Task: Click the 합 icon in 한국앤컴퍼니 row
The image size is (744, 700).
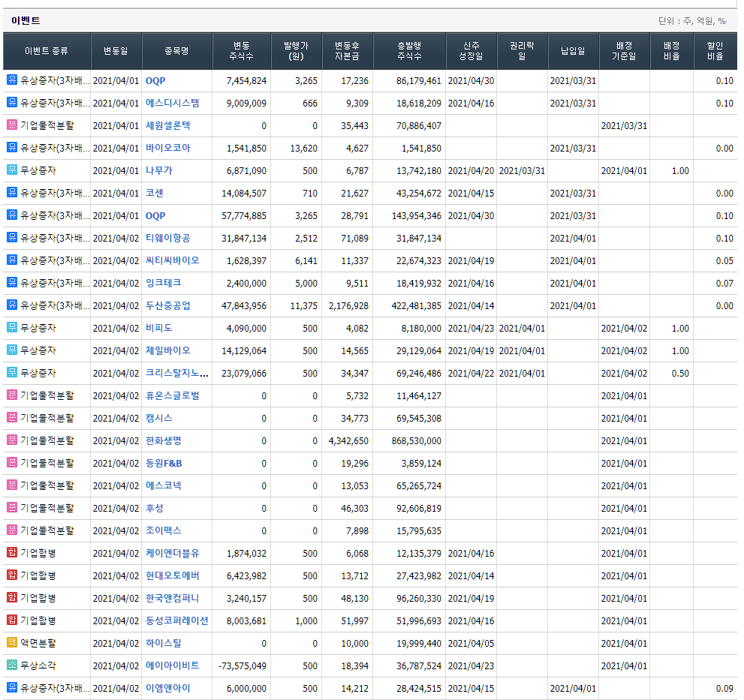Action: coord(12,597)
